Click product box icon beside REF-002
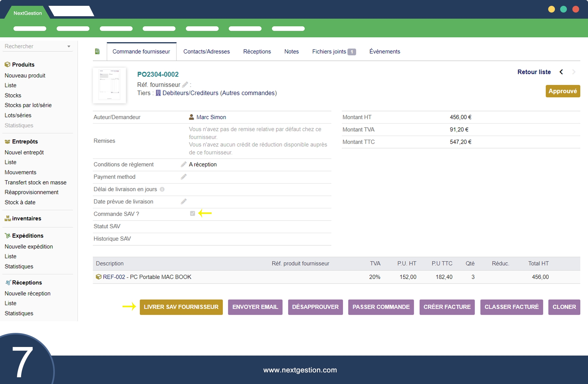This screenshot has width=588, height=384. [99, 277]
